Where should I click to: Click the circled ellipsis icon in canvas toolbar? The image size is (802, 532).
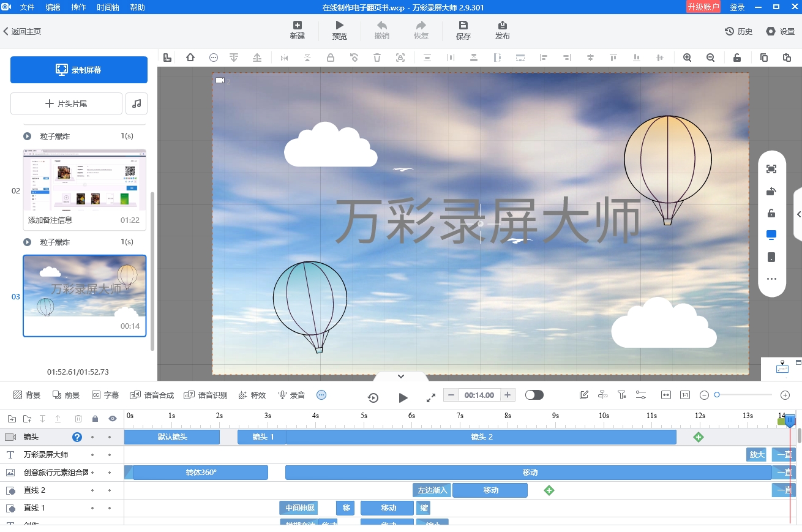214,58
